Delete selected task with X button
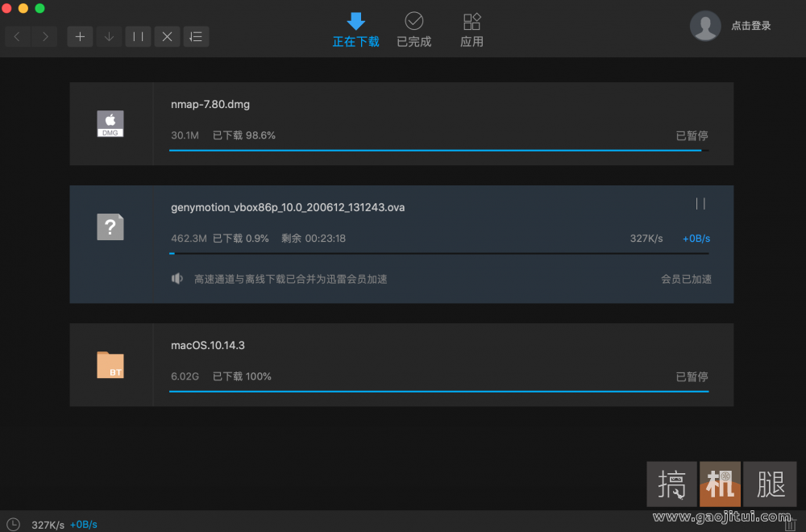Screen dimensions: 806x532 point(167,36)
